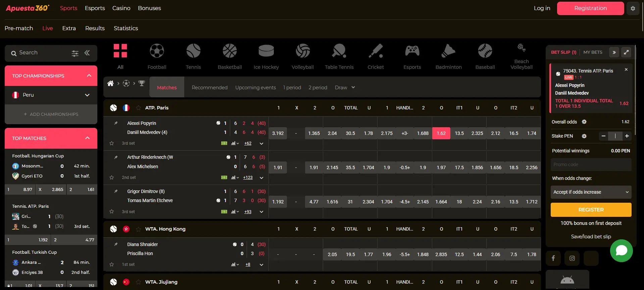Viewport: 644px width, 290px height.
Task: Open Save/load bet slip link
Action: click(591, 237)
